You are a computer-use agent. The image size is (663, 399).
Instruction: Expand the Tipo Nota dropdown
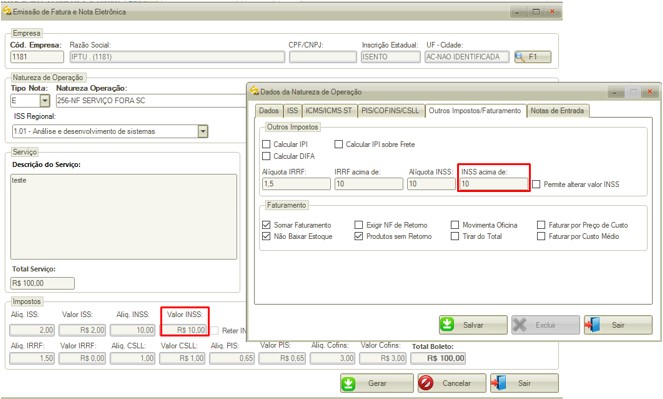pyautogui.click(x=44, y=101)
